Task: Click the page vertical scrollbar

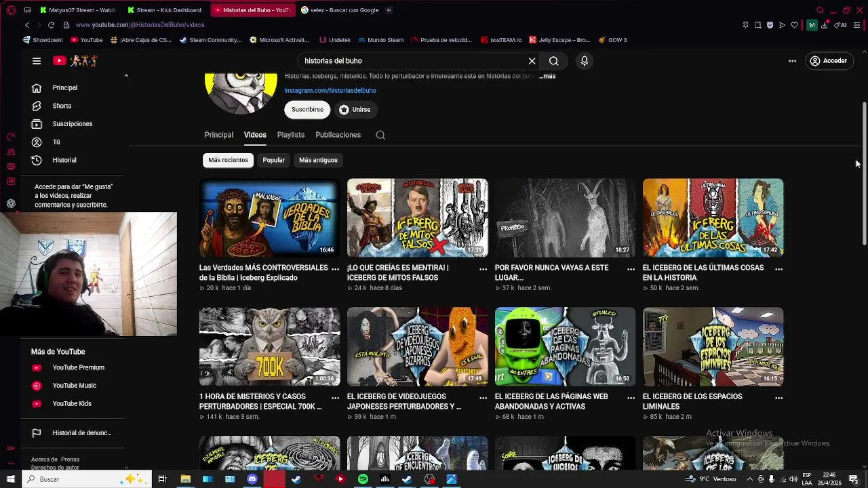Action: [864, 174]
